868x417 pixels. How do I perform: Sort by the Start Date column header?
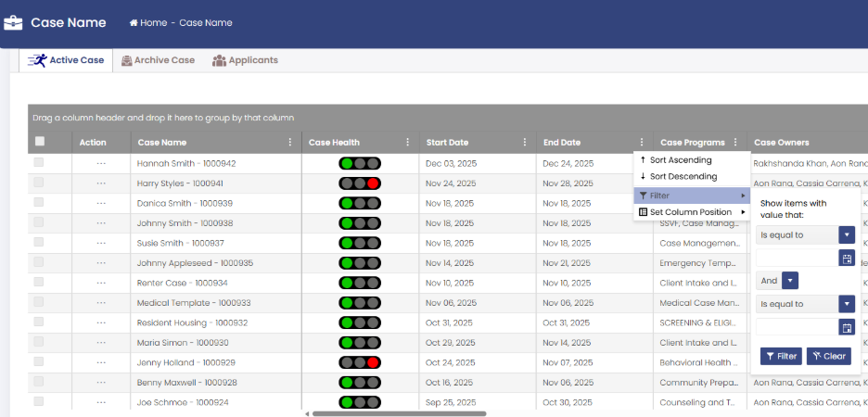[447, 142]
